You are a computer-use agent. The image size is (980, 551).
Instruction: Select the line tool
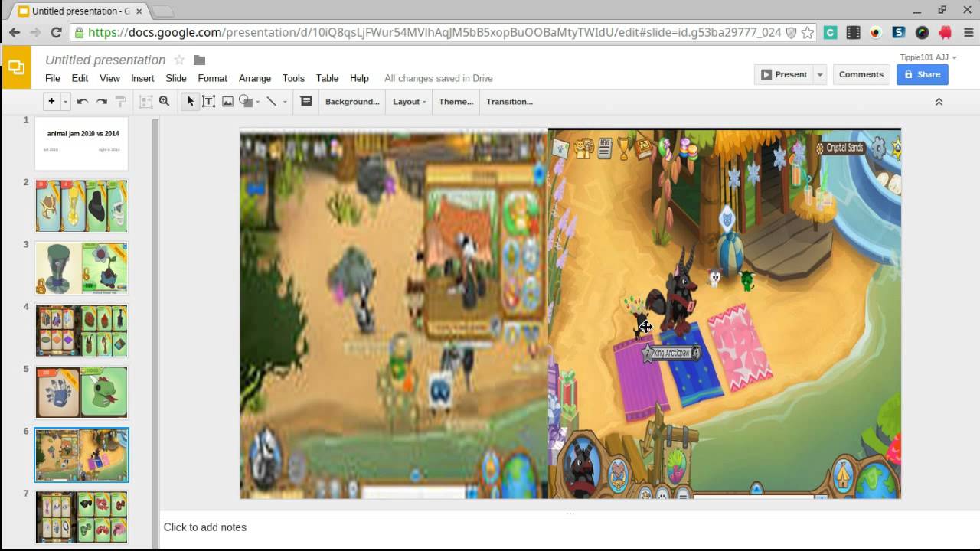(271, 101)
